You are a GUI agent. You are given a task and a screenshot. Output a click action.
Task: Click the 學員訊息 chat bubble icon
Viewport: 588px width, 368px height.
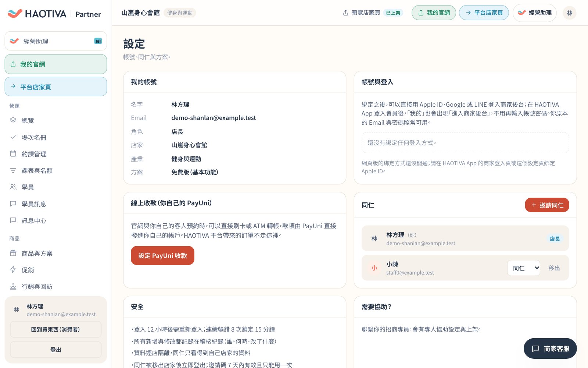pyautogui.click(x=13, y=204)
